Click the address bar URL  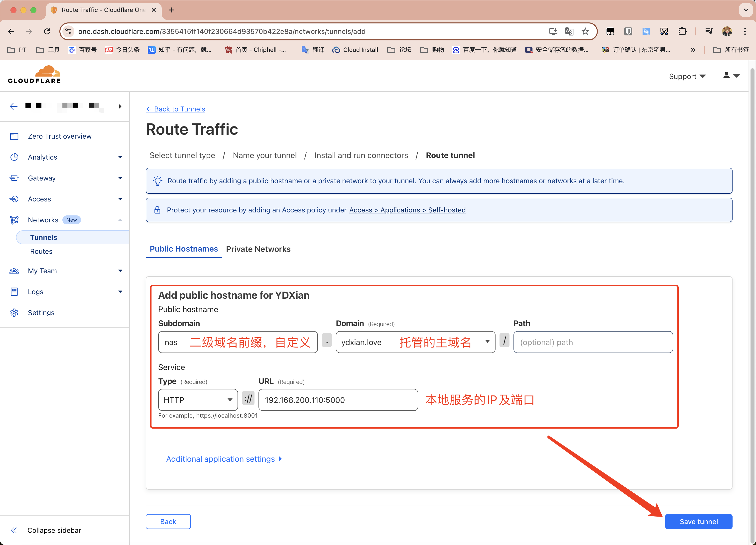point(222,31)
